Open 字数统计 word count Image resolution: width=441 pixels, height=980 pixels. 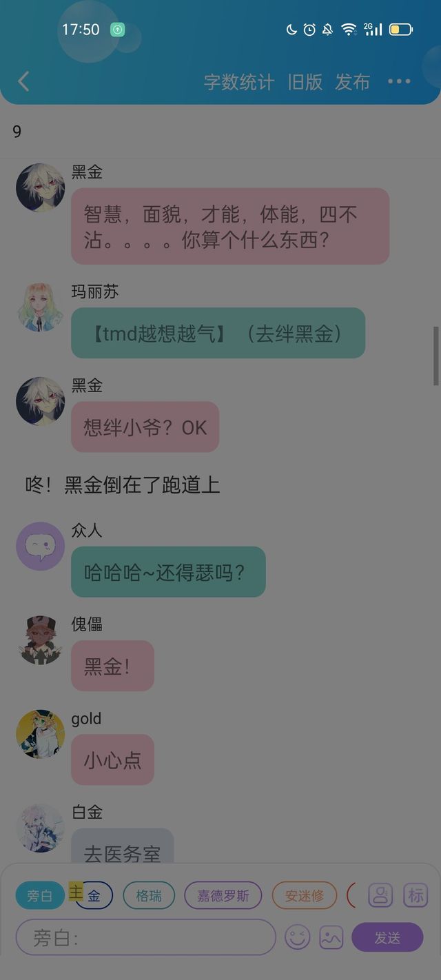click(239, 82)
